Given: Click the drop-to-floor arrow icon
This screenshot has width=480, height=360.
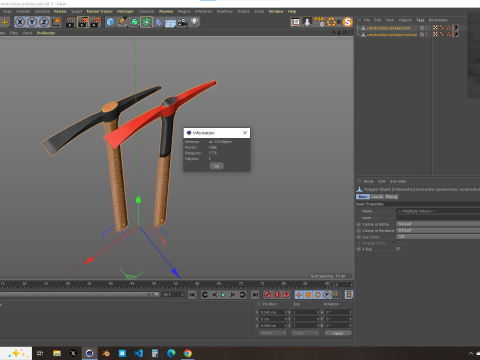Looking at the screenshot, I should click(x=307, y=22).
